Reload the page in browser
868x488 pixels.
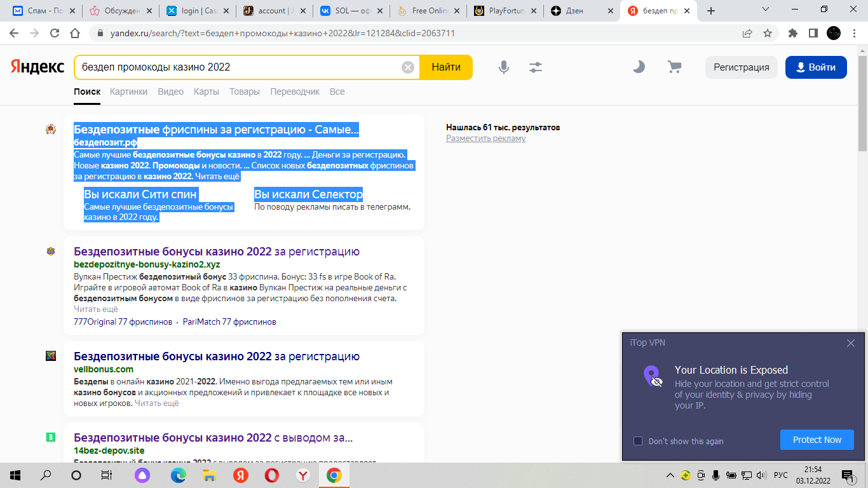tap(55, 33)
